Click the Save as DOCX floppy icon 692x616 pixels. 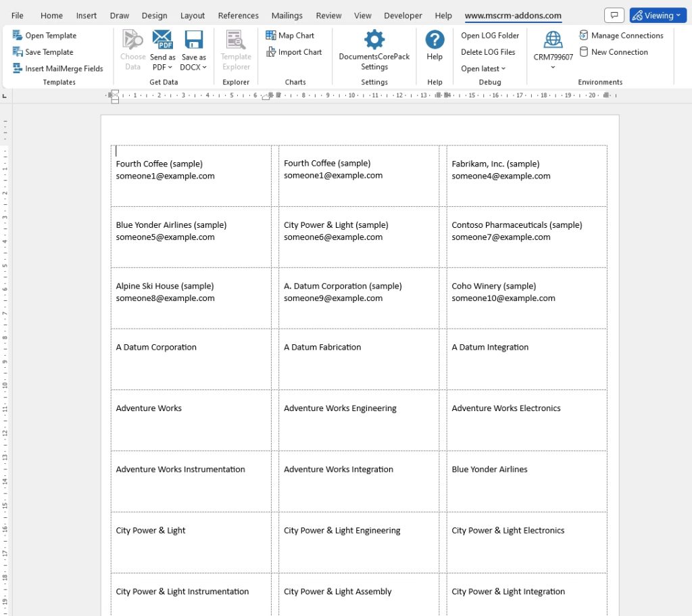pos(193,40)
